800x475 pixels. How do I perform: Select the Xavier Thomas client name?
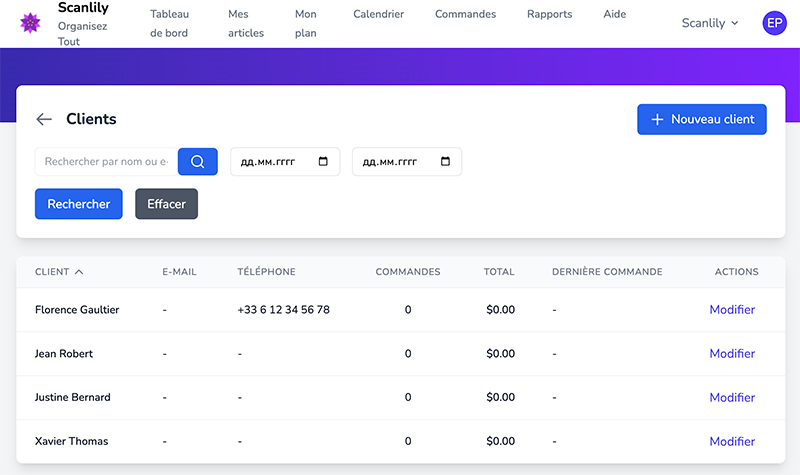point(71,441)
